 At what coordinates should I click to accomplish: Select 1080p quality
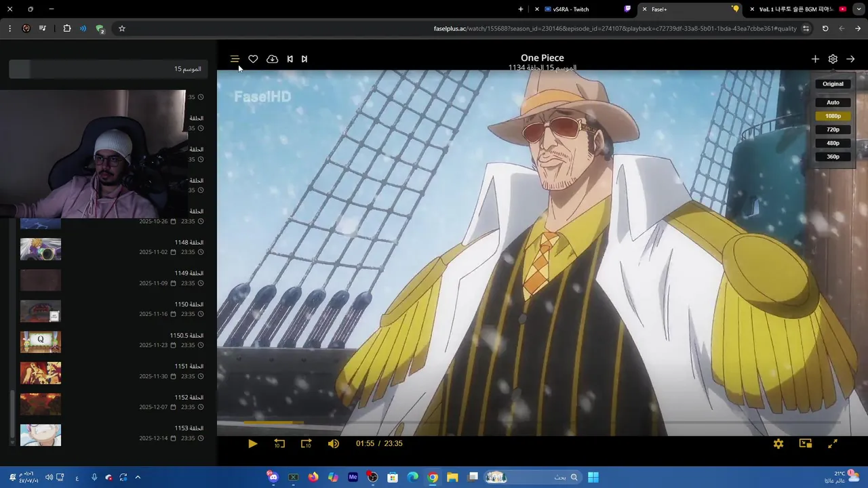833,116
